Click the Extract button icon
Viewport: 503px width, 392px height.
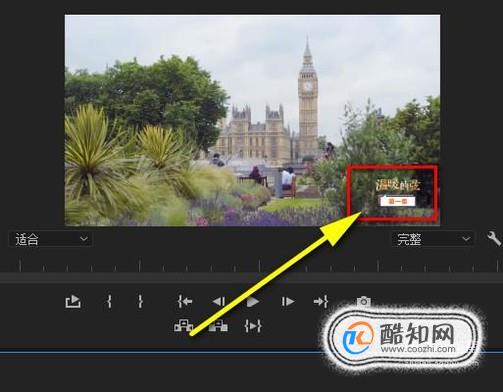pyautogui.click(x=218, y=326)
